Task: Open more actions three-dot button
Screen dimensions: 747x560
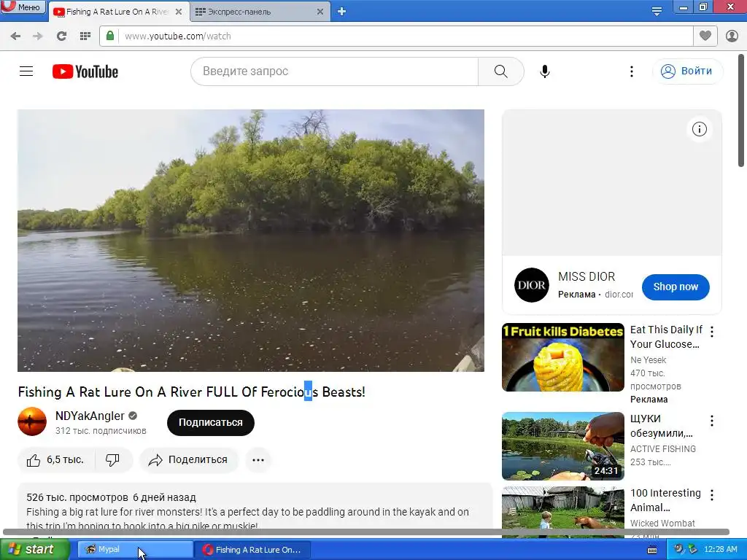Action: pyautogui.click(x=258, y=460)
